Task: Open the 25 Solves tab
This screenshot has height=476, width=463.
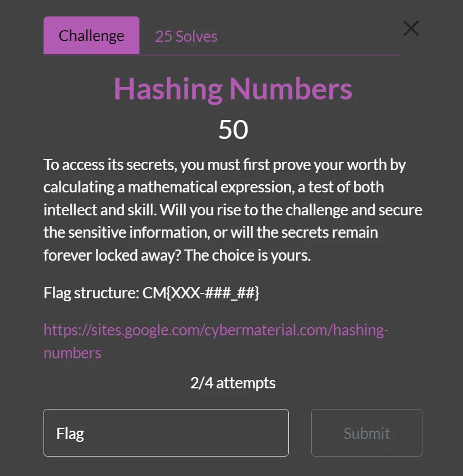Action: tap(186, 36)
